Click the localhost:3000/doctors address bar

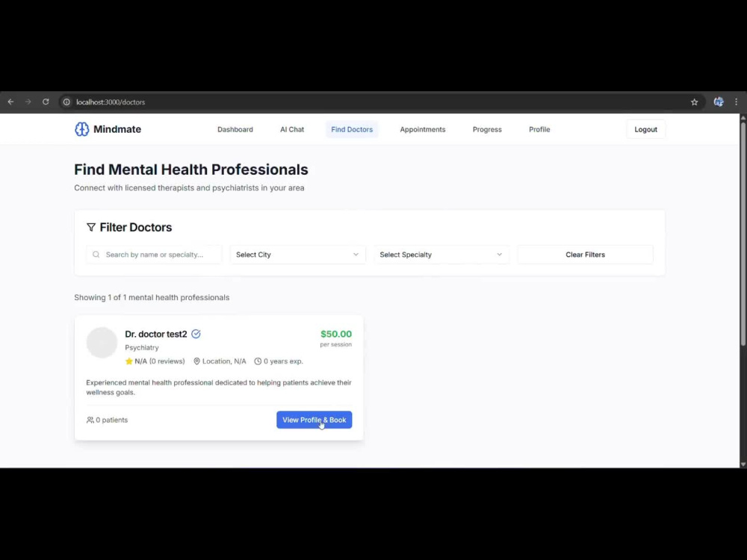coord(111,102)
